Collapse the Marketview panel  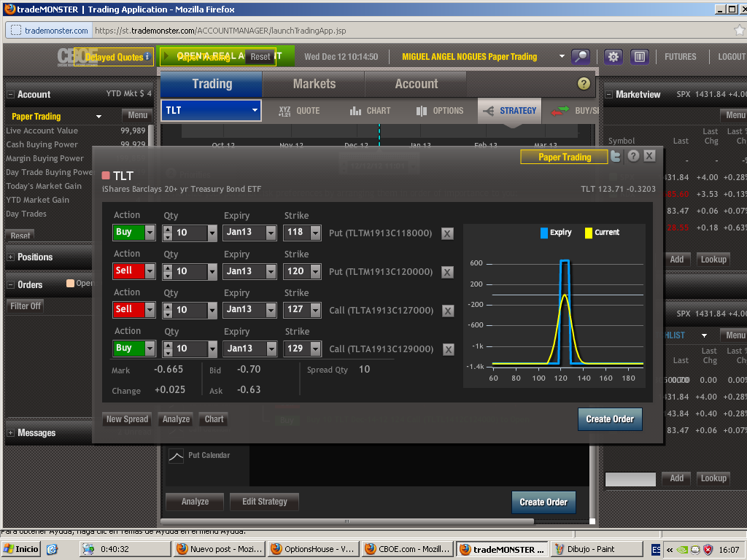(609, 95)
